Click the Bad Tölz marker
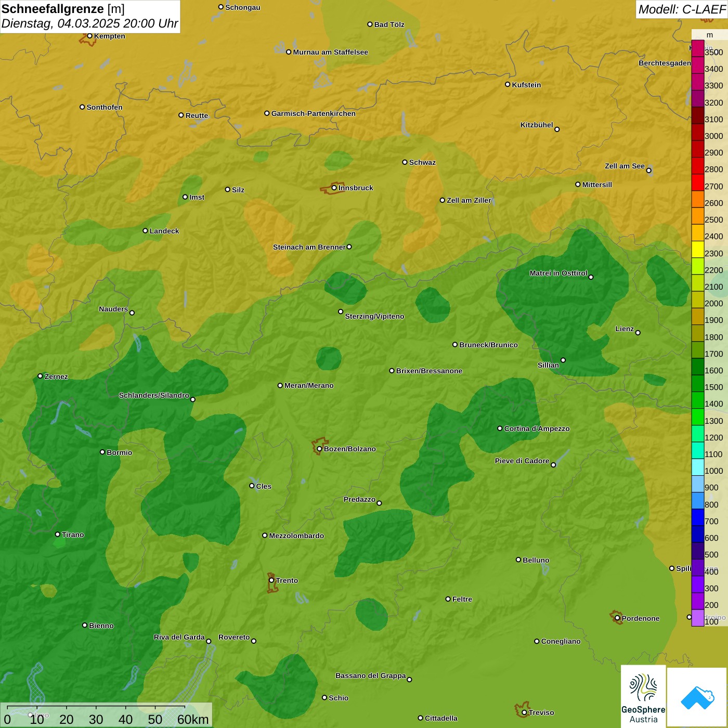 pos(370,24)
